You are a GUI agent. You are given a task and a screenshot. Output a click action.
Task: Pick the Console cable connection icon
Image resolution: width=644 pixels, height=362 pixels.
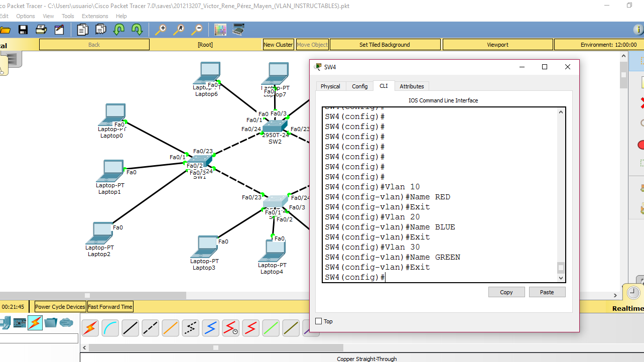(x=110, y=328)
